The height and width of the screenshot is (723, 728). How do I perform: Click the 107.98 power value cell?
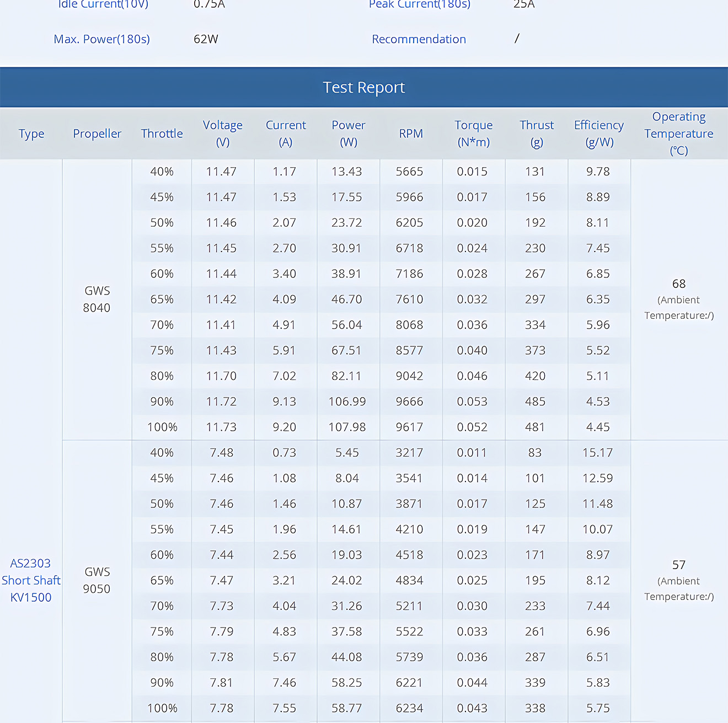(347, 427)
